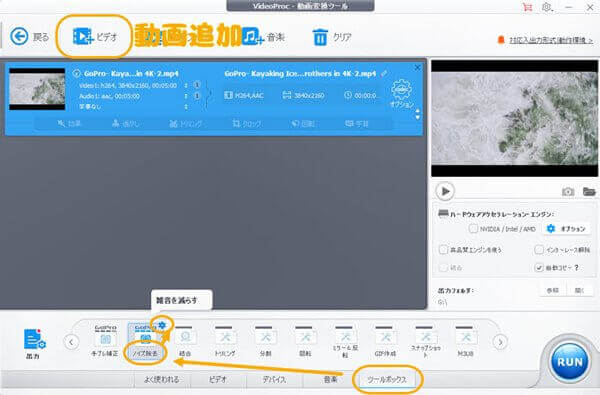Viewport: 600px width, 395px height.
Task: Expand the Audio track selector on the item
Action: pos(186,96)
